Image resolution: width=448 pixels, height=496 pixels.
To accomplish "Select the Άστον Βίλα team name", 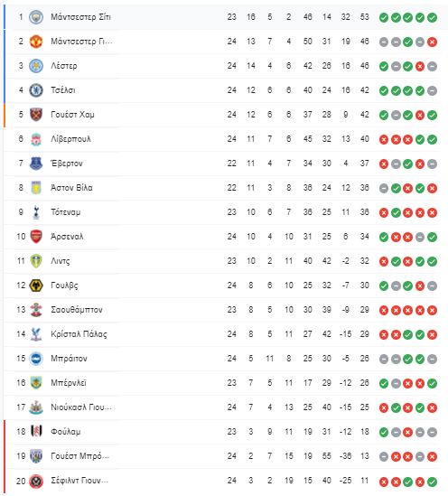I will pos(71,188).
